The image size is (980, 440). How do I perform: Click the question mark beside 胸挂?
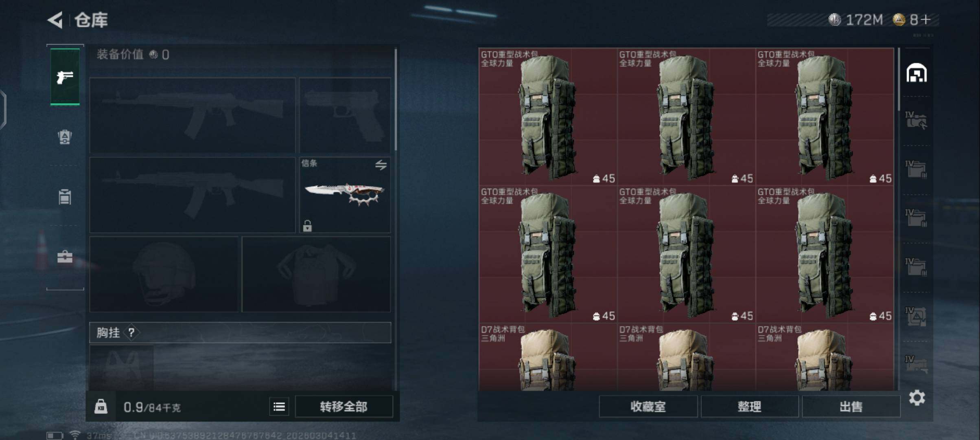131,333
